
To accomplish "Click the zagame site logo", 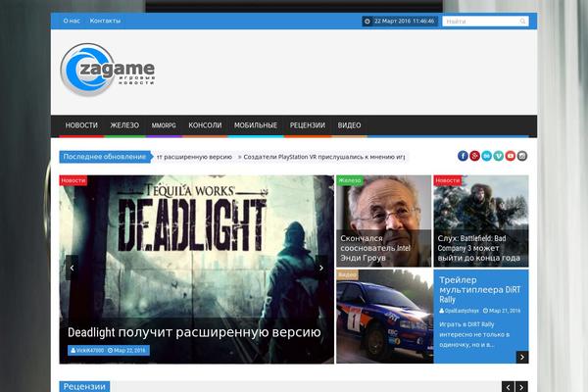I will pyautogui.click(x=108, y=70).
